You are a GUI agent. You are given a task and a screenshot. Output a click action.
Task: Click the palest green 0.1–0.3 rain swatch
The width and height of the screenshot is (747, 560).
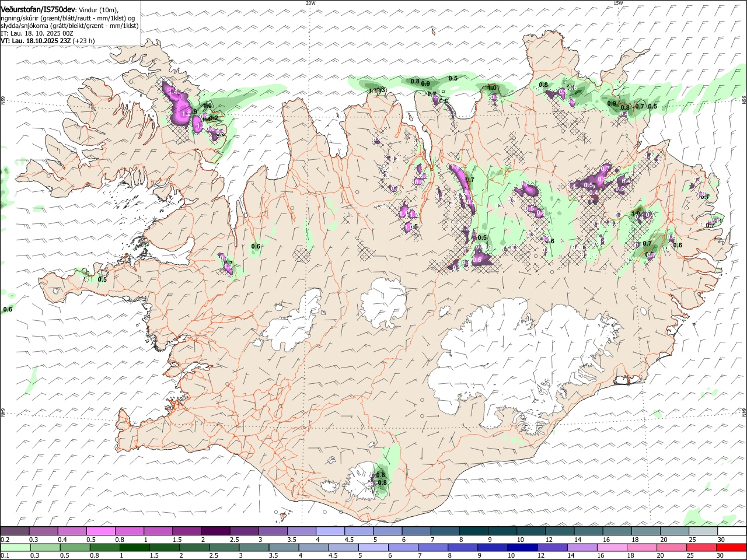coord(16,547)
